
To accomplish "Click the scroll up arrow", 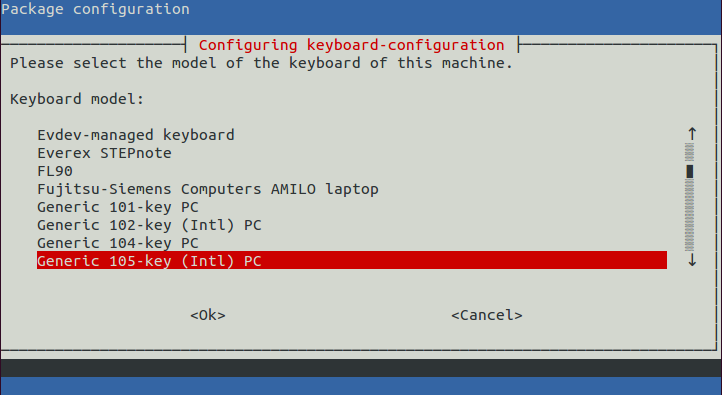I will 692,134.
